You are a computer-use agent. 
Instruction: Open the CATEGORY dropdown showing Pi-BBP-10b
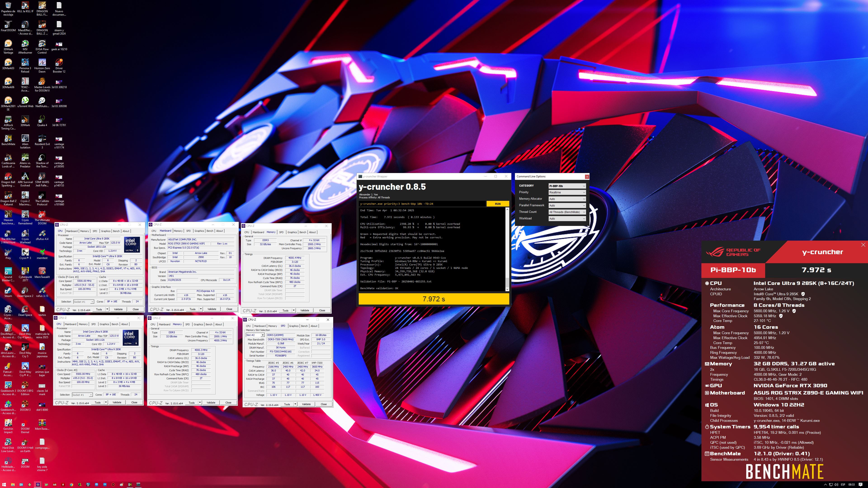click(567, 186)
